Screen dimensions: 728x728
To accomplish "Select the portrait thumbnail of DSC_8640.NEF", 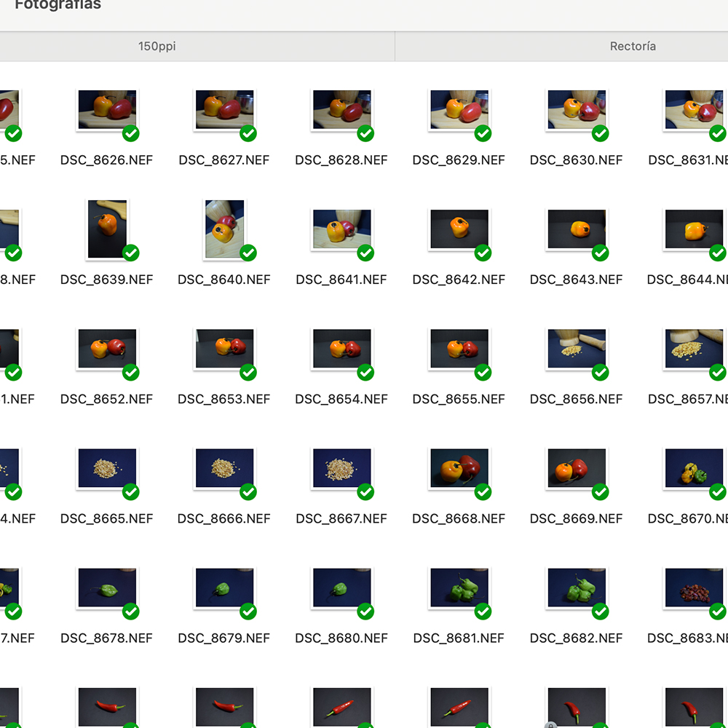I will pos(225,229).
